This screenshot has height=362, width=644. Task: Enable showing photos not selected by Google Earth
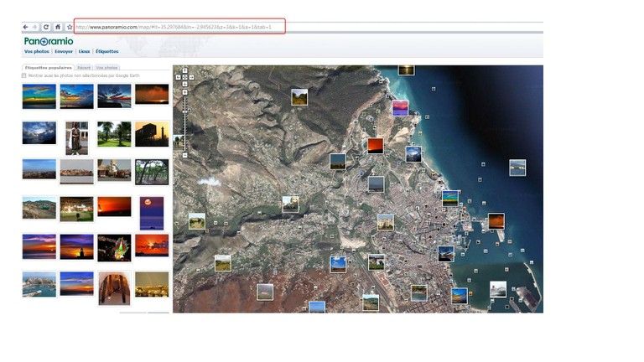pos(24,75)
